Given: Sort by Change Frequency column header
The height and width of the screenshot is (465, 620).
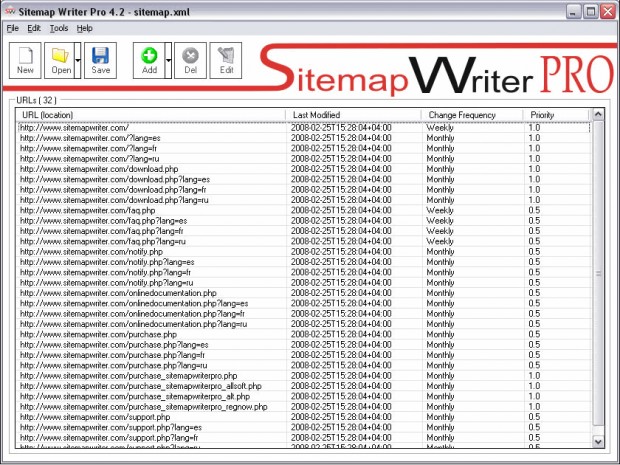Looking at the screenshot, I should (472, 115).
